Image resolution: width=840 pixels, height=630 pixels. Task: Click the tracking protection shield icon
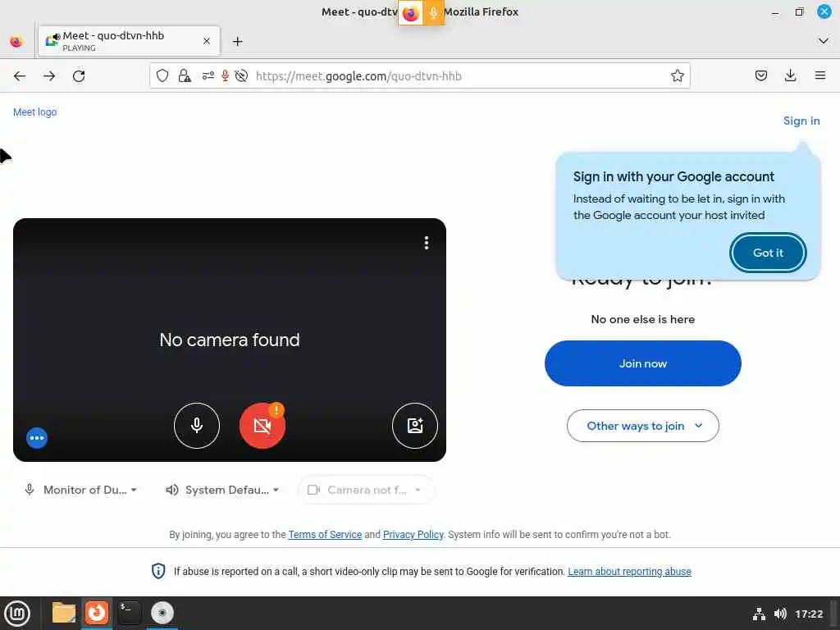click(162, 75)
